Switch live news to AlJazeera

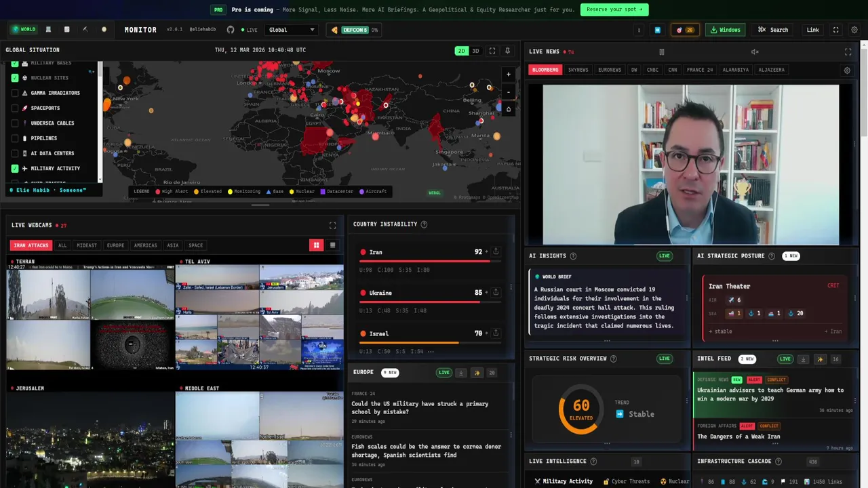tap(772, 70)
